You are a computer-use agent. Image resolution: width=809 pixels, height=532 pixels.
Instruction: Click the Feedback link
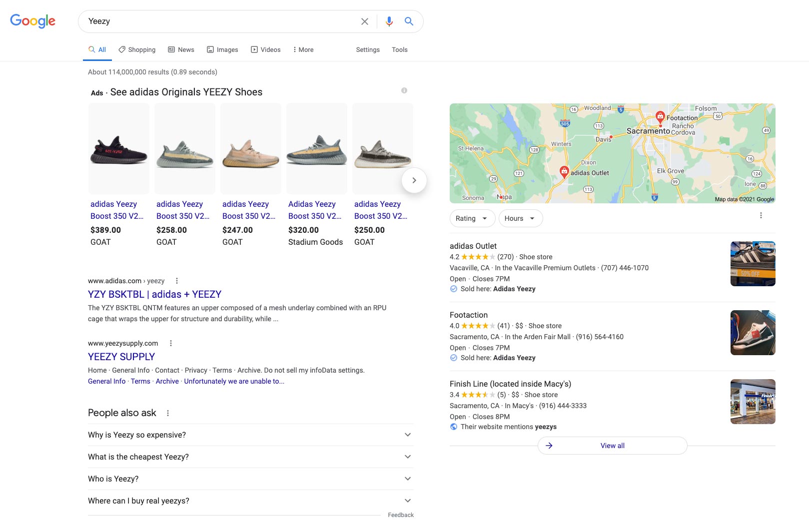(x=401, y=515)
